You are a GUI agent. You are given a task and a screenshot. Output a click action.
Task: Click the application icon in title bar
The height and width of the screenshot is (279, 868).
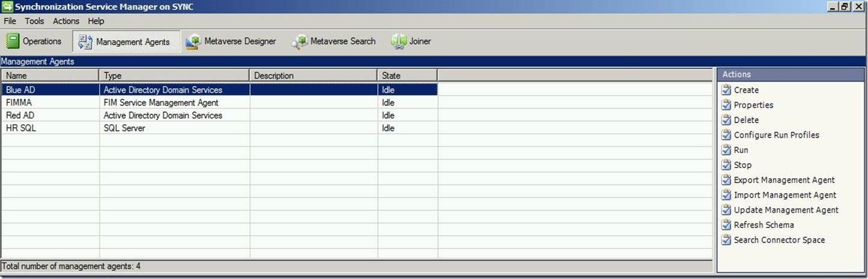coord(7,7)
